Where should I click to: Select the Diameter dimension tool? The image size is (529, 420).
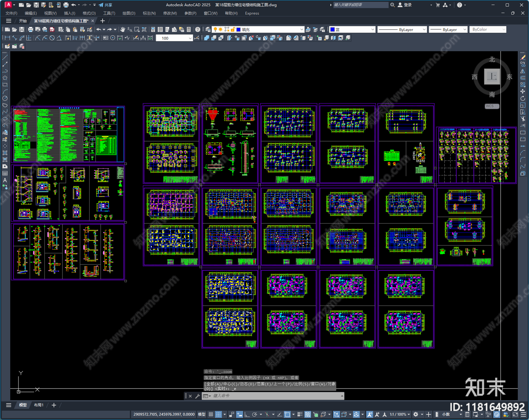click(52, 38)
